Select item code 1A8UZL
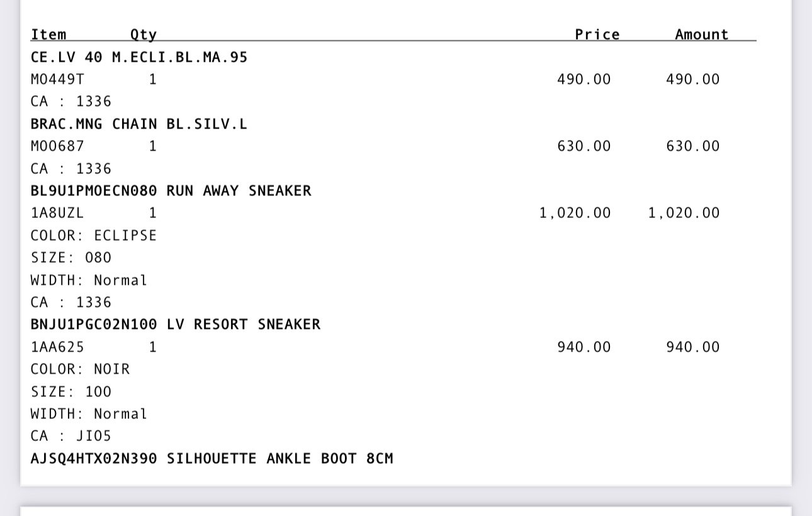Image resolution: width=812 pixels, height=516 pixels. click(57, 213)
